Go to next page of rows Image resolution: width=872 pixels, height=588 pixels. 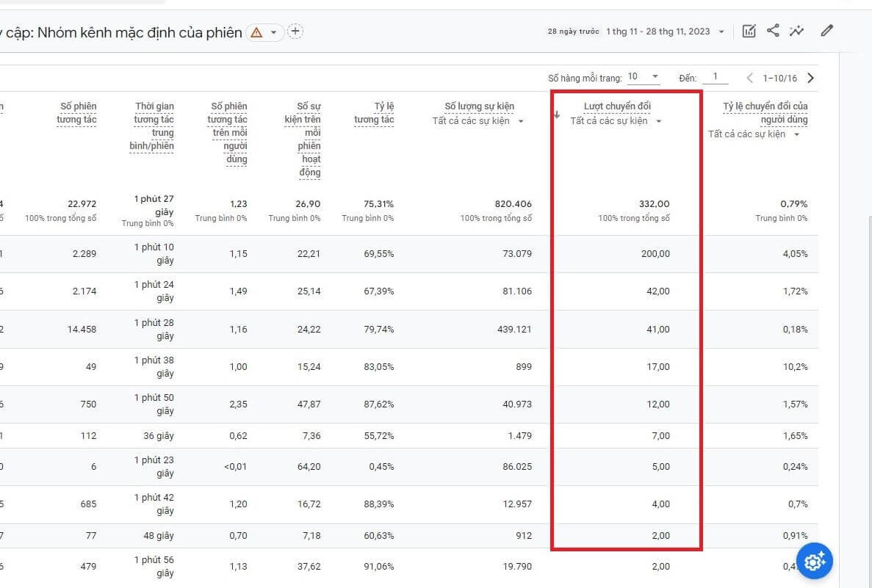coord(810,78)
